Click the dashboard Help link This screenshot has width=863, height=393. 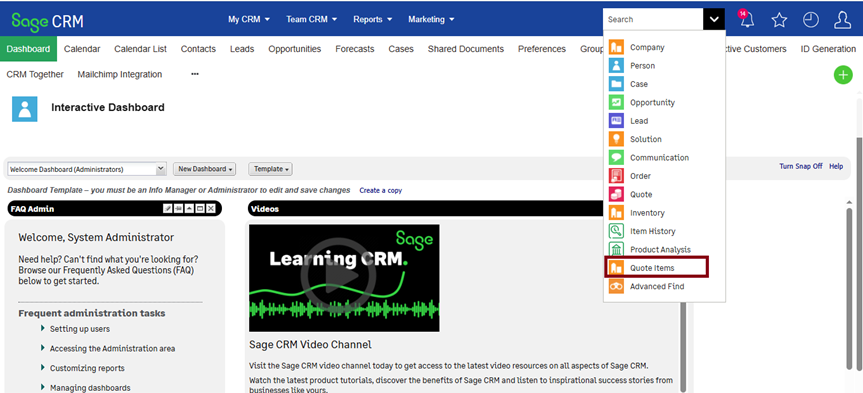point(836,166)
